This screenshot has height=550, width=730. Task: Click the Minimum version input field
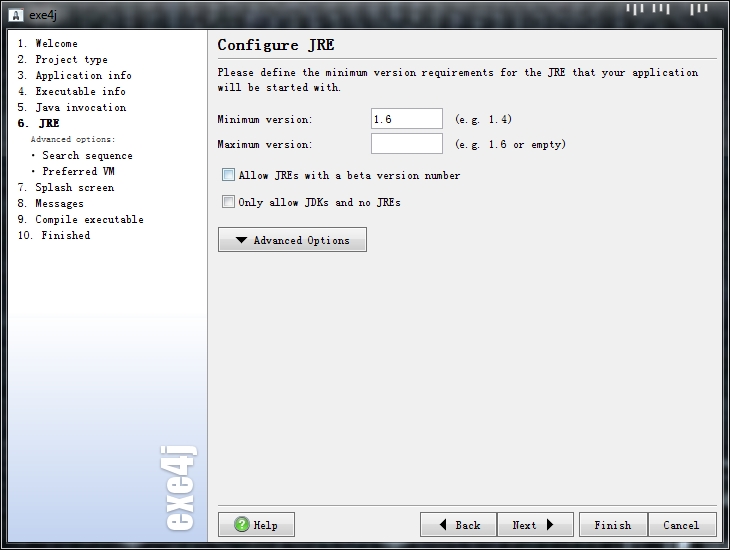click(x=406, y=119)
